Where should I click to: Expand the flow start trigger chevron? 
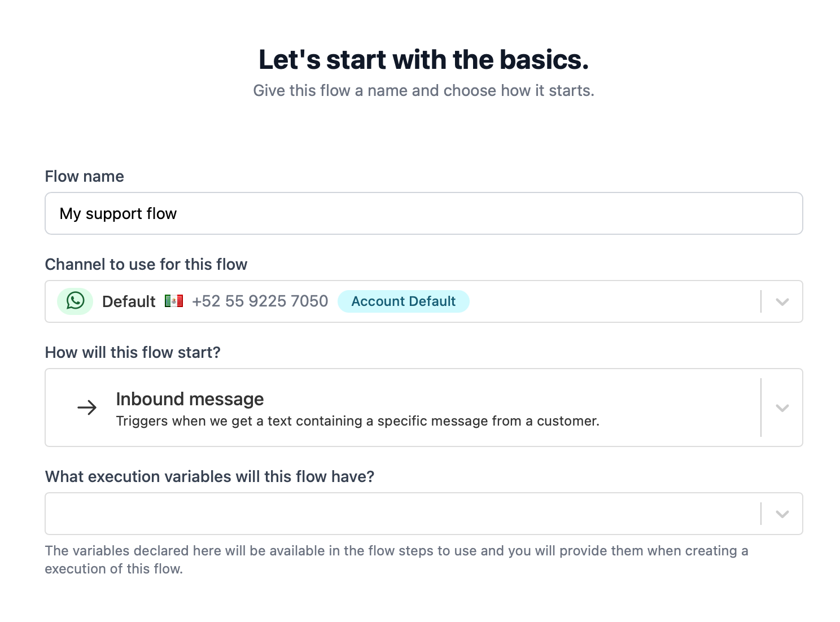(x=782, y=408)
